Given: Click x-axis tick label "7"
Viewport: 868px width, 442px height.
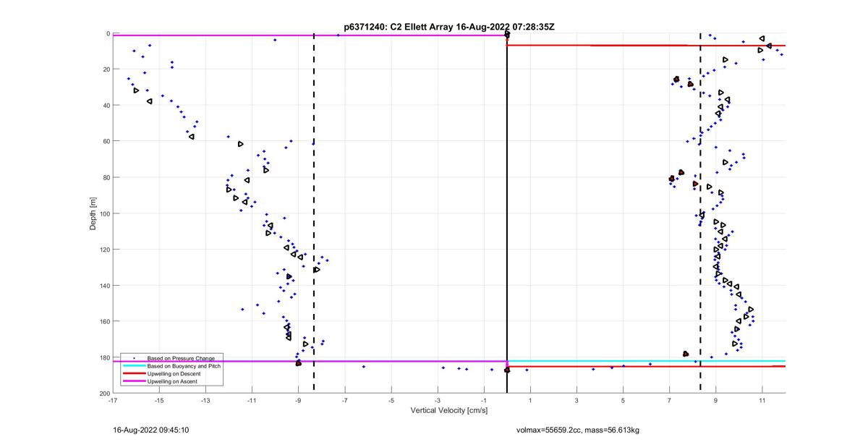Looking at the screenshot, I should [670, 400].
